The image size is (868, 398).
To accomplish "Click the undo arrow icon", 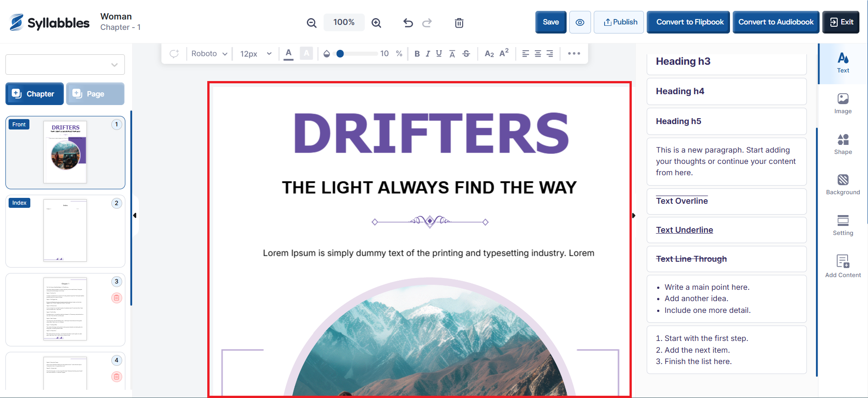I will tap(408, 23).
